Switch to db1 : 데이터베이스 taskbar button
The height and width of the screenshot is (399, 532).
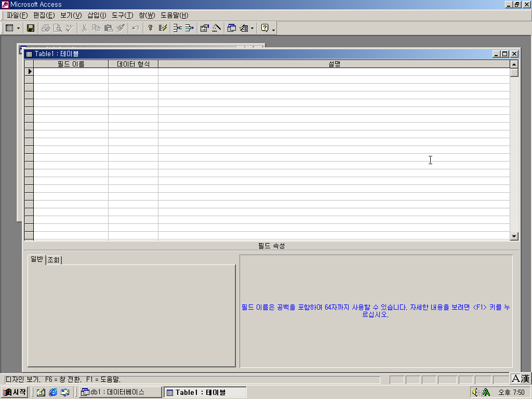click(x=121, y=392)
